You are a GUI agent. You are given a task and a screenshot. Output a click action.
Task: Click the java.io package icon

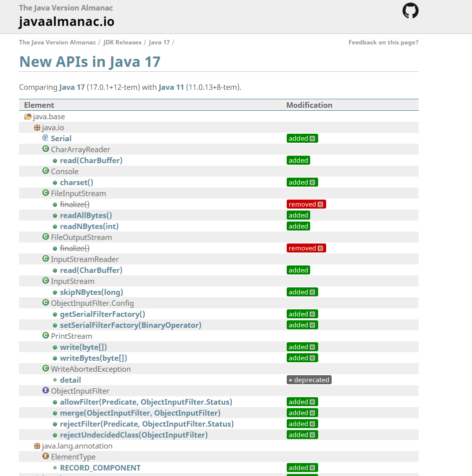click(37, 128)
